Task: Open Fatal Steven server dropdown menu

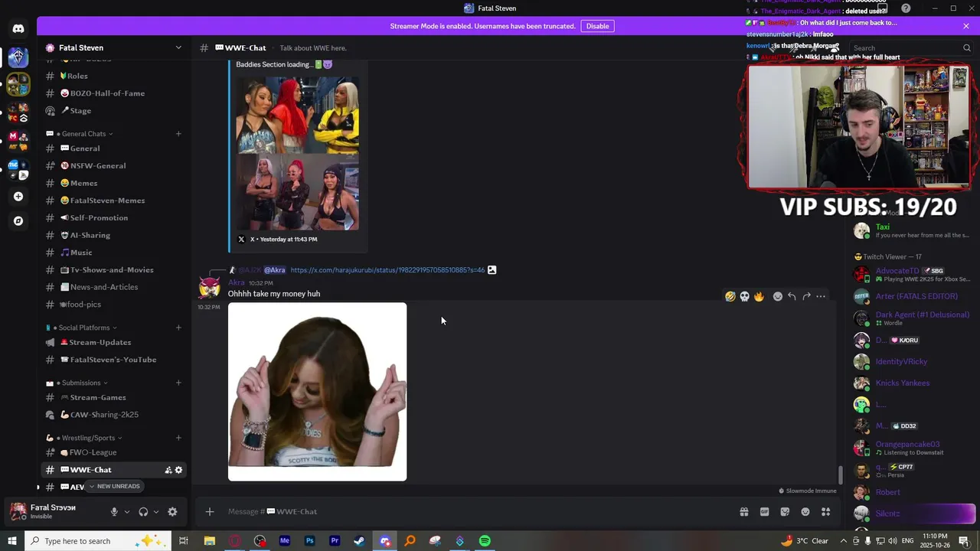Action: (x=178, y=47)
